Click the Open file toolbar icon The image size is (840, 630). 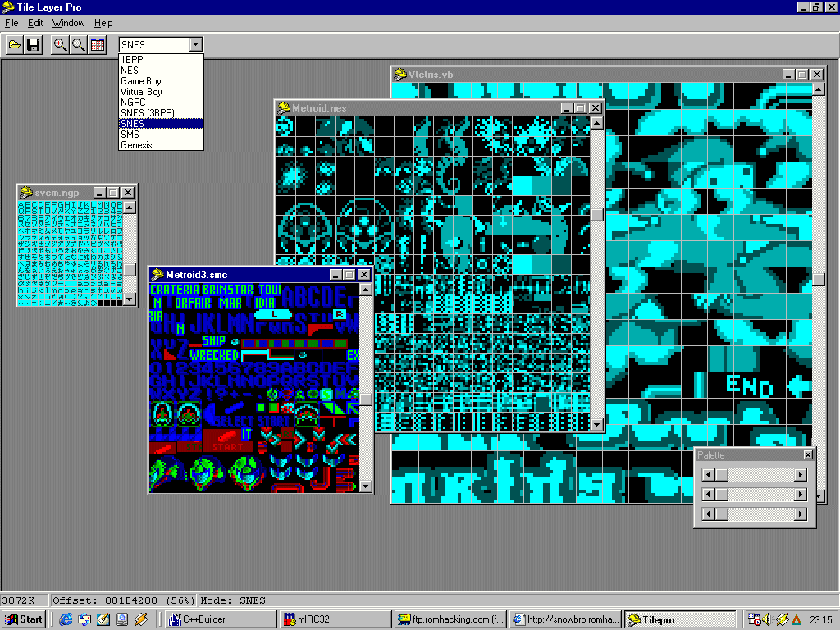[x=15, y=45]
